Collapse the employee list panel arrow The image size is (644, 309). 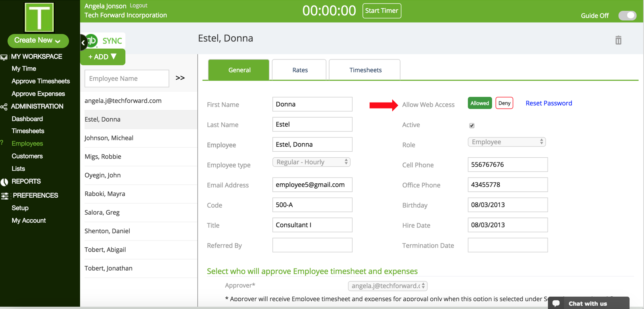pyautogui.click(x=83, y=42)
